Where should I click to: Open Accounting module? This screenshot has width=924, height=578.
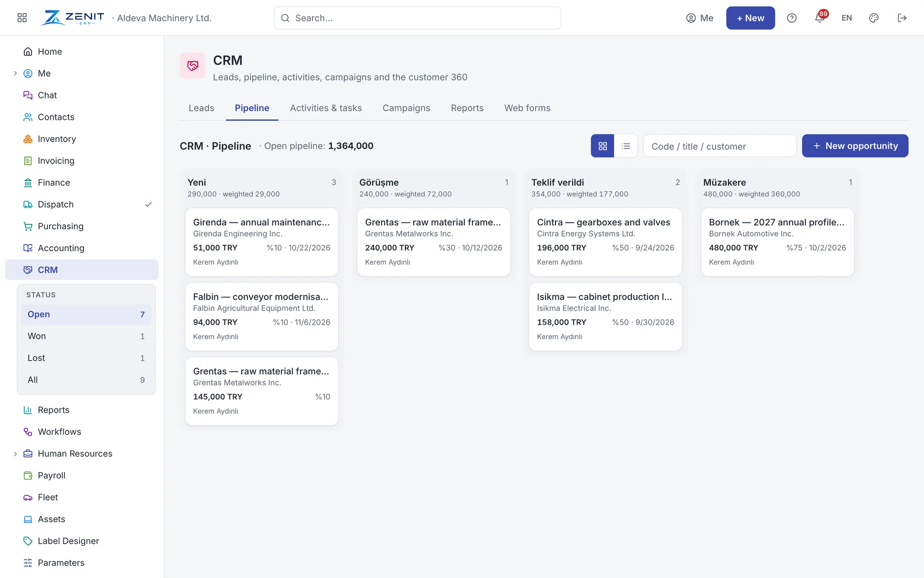[82, 248]
